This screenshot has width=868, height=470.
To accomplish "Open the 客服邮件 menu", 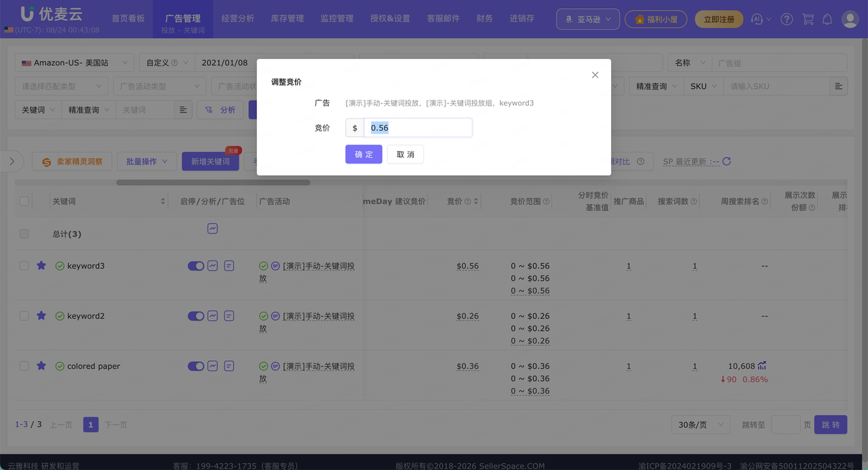I will [443, 18].
